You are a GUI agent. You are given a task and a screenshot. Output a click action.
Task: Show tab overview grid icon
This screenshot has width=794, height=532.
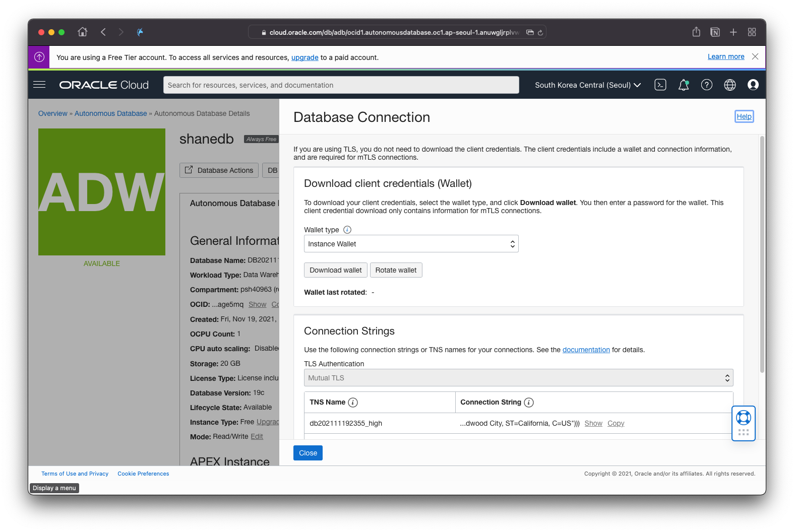point(752,32)
